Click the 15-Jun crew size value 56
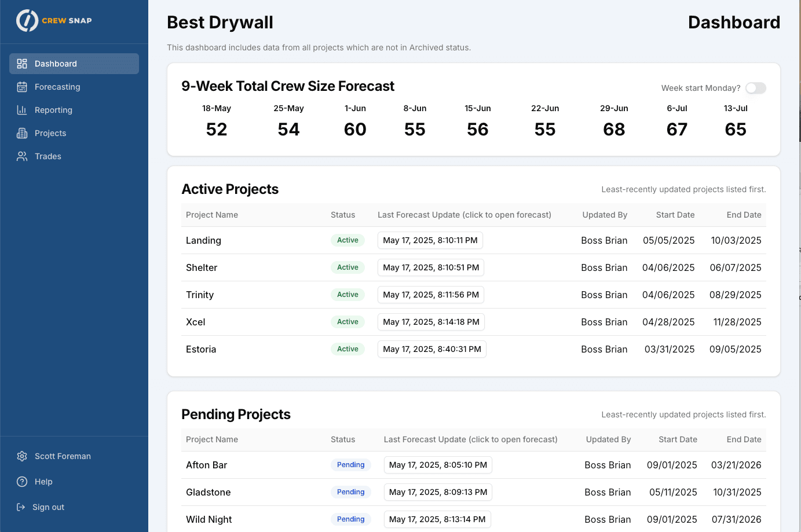Viewport: 801px width, 532px height. pyautogui.click(x=478, y=129)
